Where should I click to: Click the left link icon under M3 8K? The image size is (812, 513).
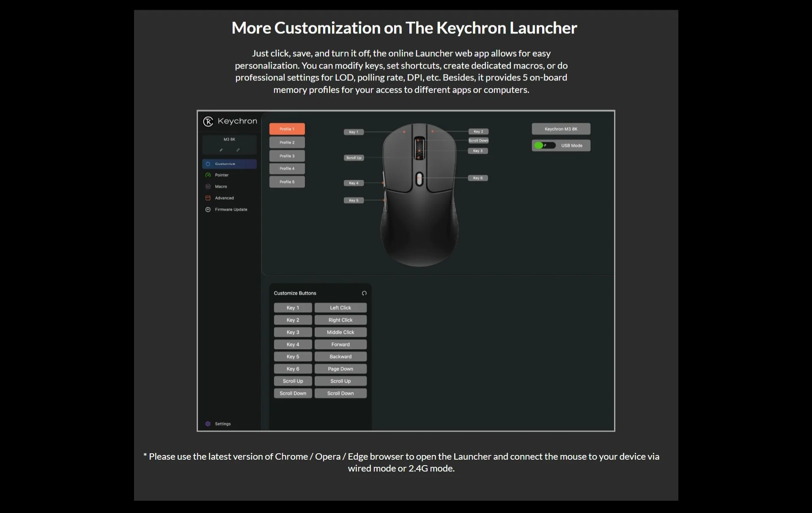(221, 150)
